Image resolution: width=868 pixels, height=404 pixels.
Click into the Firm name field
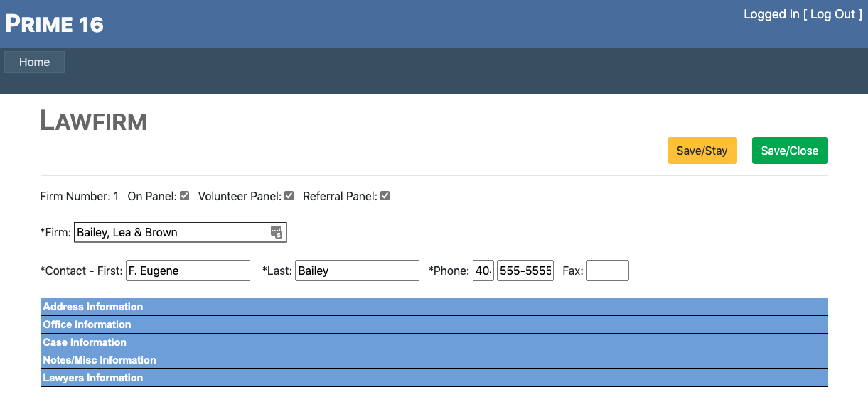tap(171, 232)
